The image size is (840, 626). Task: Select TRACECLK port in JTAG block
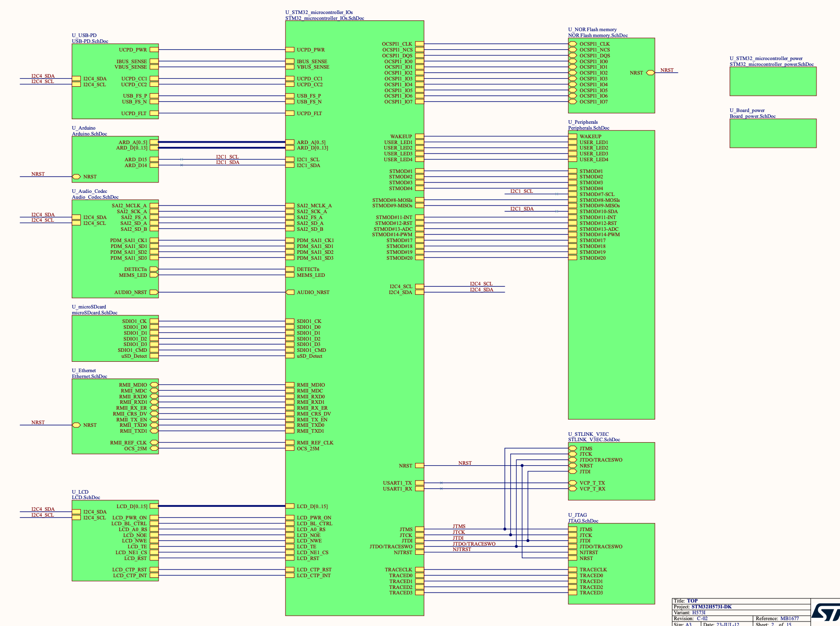tap(573, 570)
